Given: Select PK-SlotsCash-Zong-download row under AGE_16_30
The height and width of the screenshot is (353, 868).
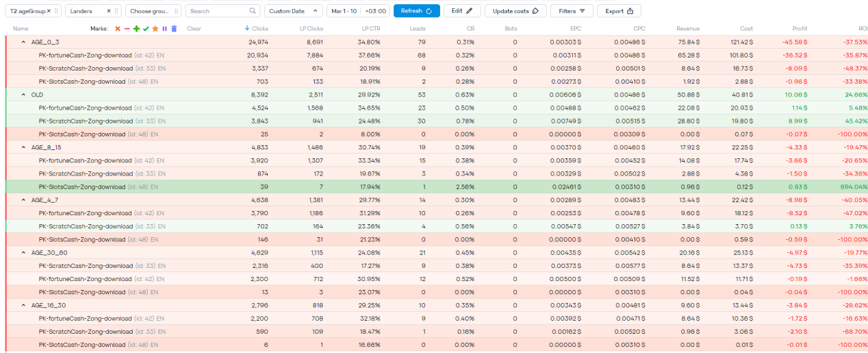Looking at the screenshot, I should [437, 345].
